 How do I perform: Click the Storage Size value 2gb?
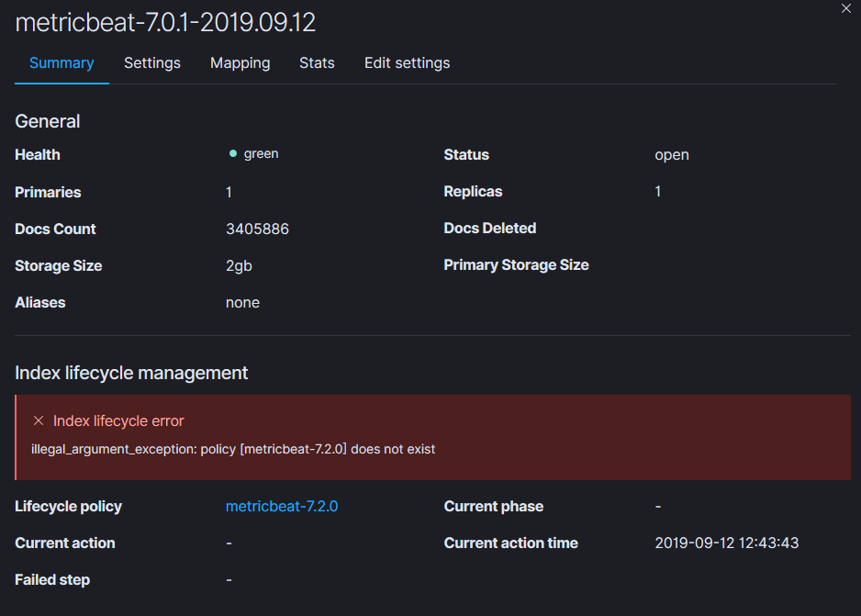pos(239,265)
